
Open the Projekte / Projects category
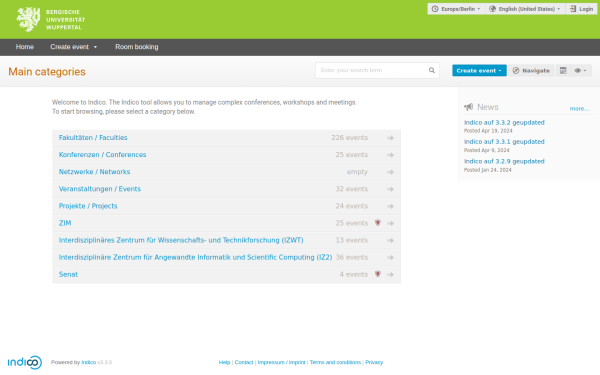88,206
